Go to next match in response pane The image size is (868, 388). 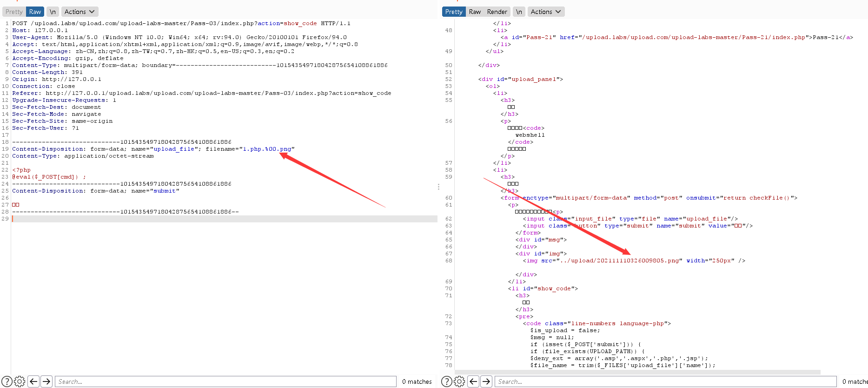pos(486,381)
